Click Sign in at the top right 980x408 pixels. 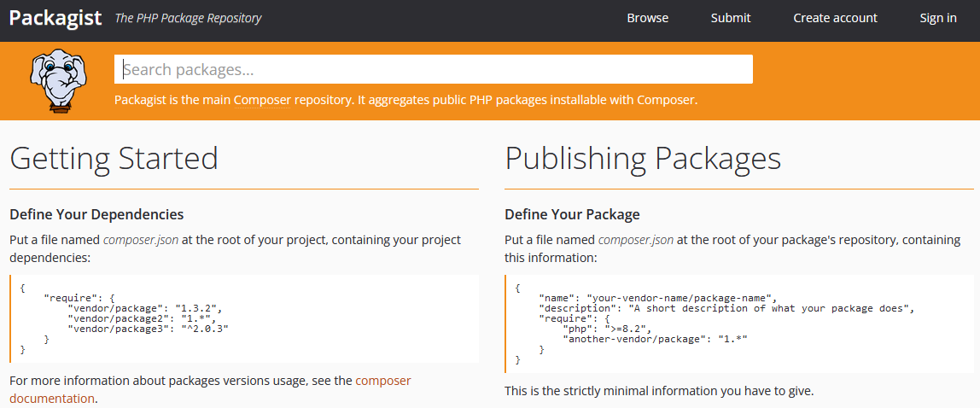(x=937, y=18)
